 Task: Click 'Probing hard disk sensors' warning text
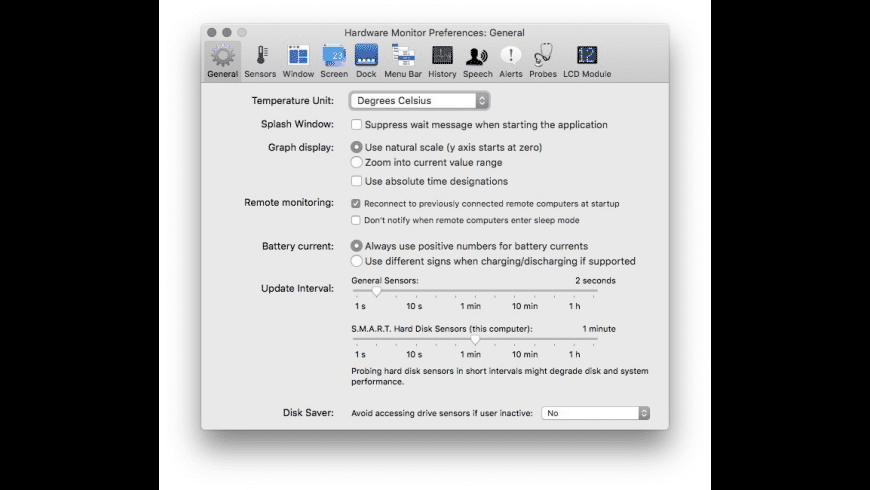499,376
